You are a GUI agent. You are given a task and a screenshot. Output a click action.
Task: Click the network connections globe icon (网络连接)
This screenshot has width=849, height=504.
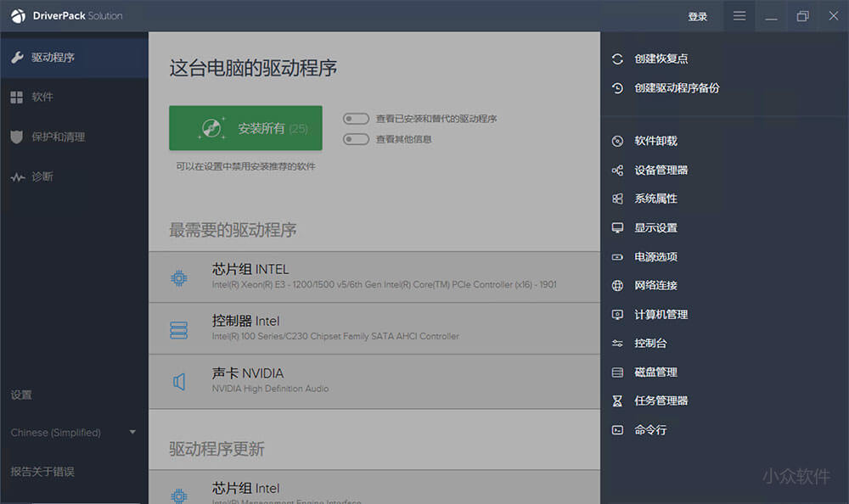pyautogui.click(x=617, y=285)
